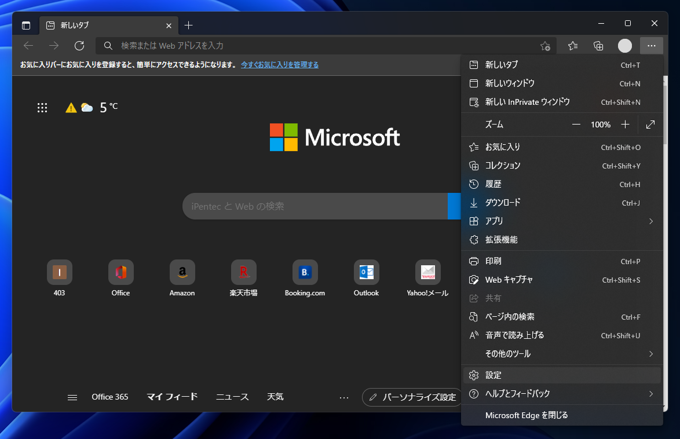Image resolution: width=680 pixels, height=439 pixels.
Task: Open the Amazon quick link tile
Action: [x=182, y=278]
